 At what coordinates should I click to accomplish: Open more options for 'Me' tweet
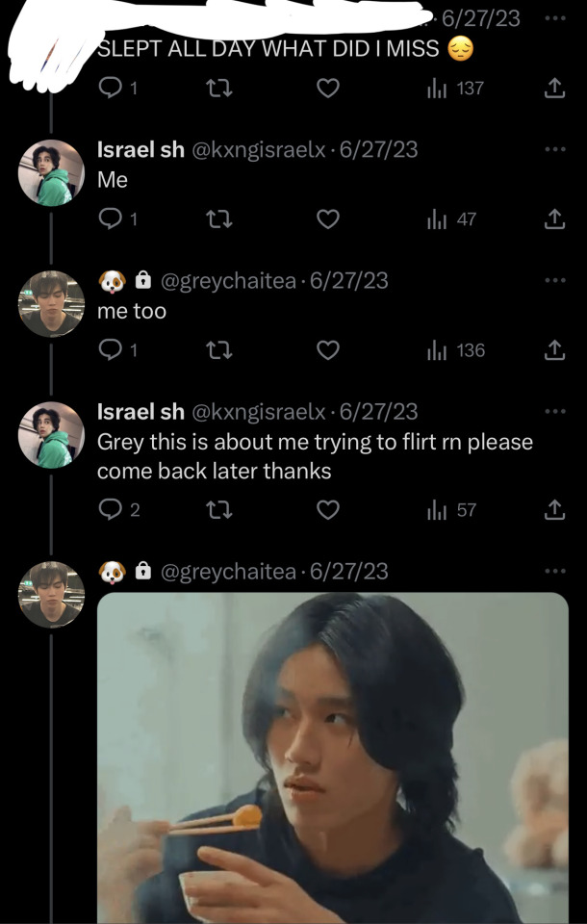(555, 149)
